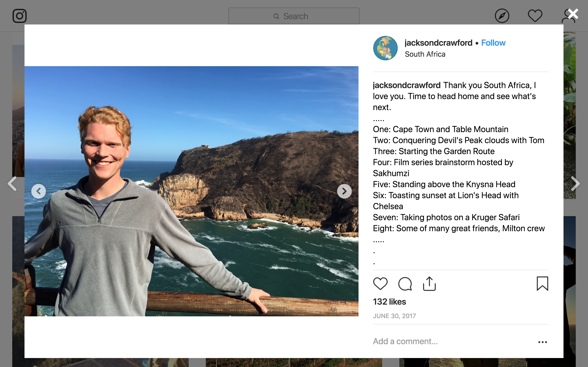Click the Instagram logo icon
The height and width of the screenshot is (367, 588).
(x=19, y=16)
